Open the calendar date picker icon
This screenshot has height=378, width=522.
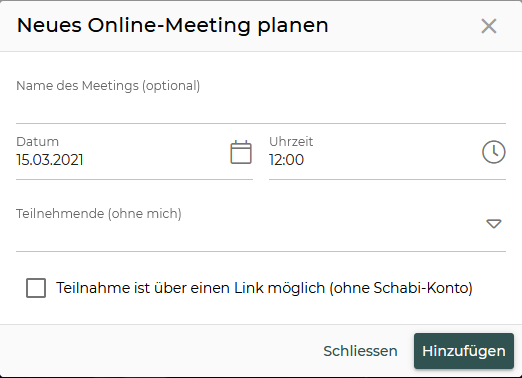click(241, 152)
